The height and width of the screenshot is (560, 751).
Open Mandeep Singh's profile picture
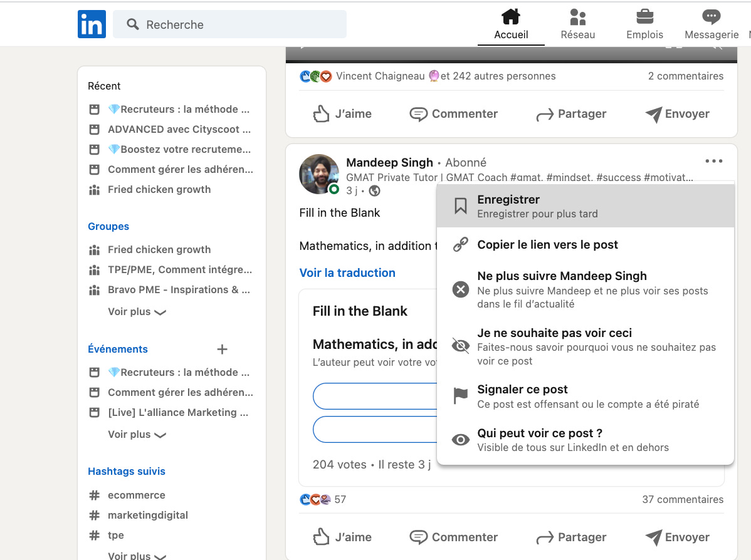pos(319,174)
